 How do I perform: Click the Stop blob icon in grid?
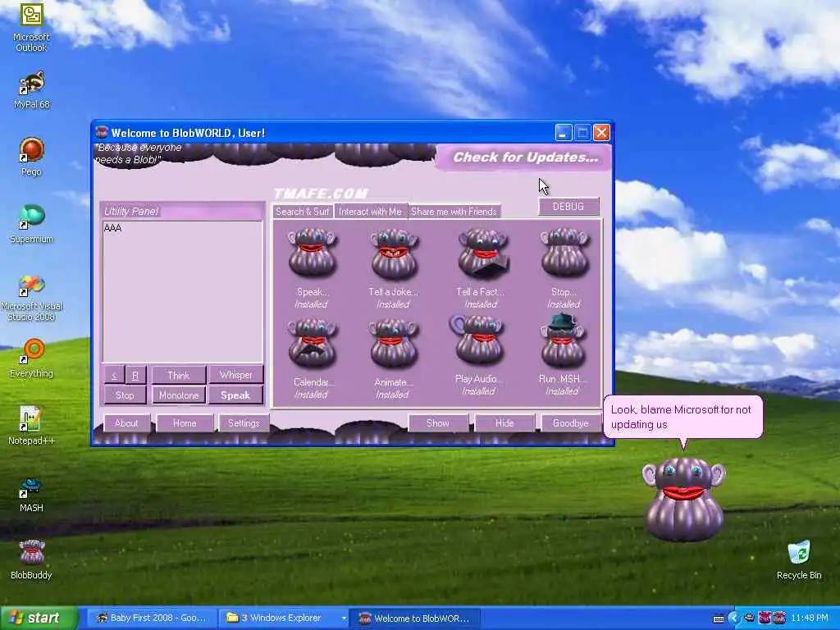pyautogui.click(x=564, y=252)
